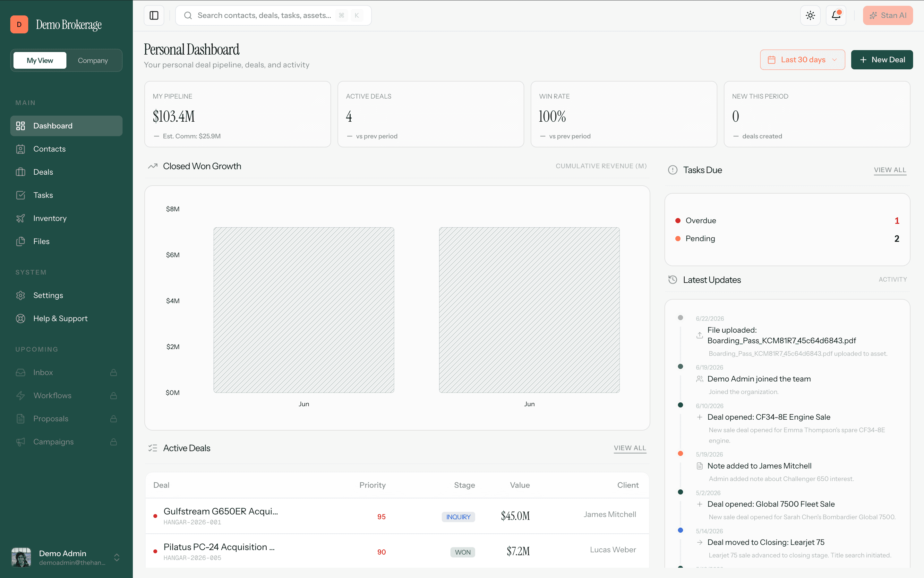Open Gulfstream G650ER Acquisition deal
This screenshot has width=924, height=578.
tap(221, 512)
